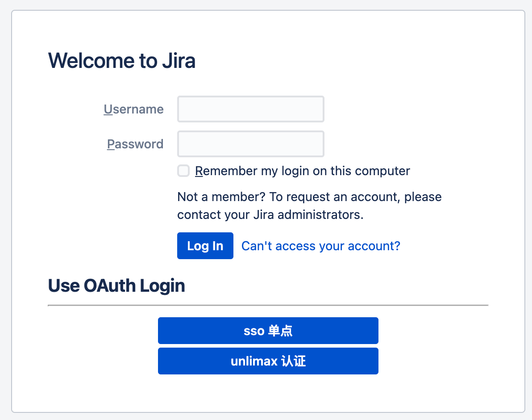Click the Remember my login label text
Screen dimensions: 532x420
pyautogui.click(x=302, y=171)
